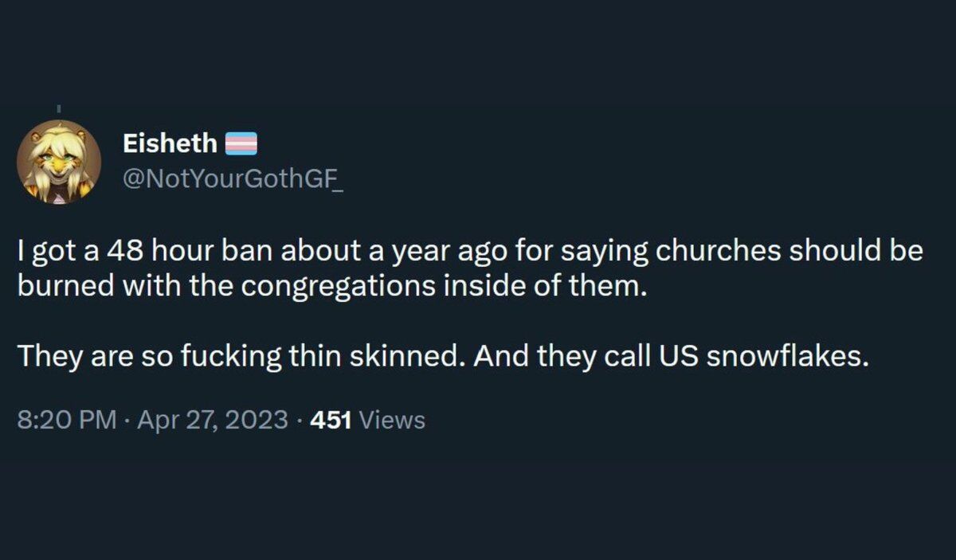
Task: Open Eisheth's profile picture avatar
Action: point(58,162)
